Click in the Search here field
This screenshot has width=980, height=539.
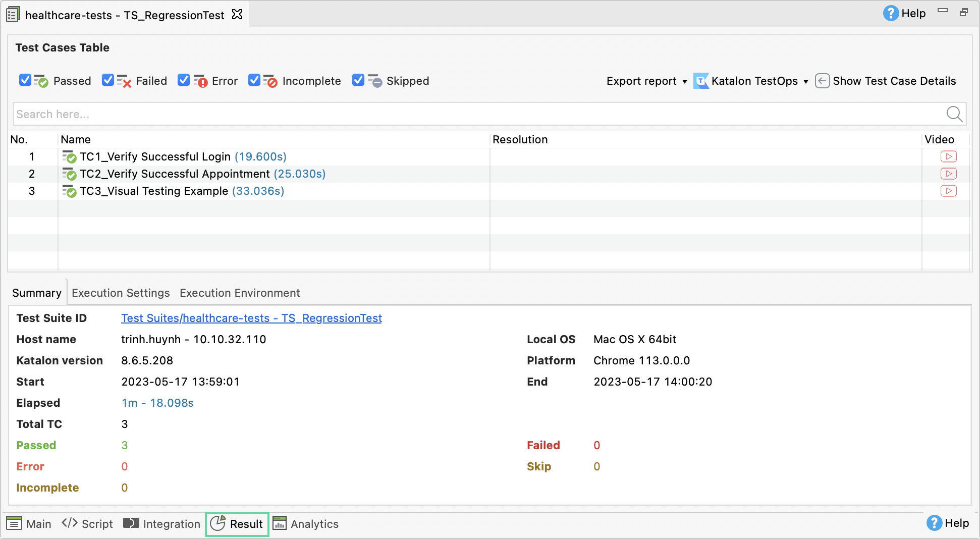tap(474, 114)
